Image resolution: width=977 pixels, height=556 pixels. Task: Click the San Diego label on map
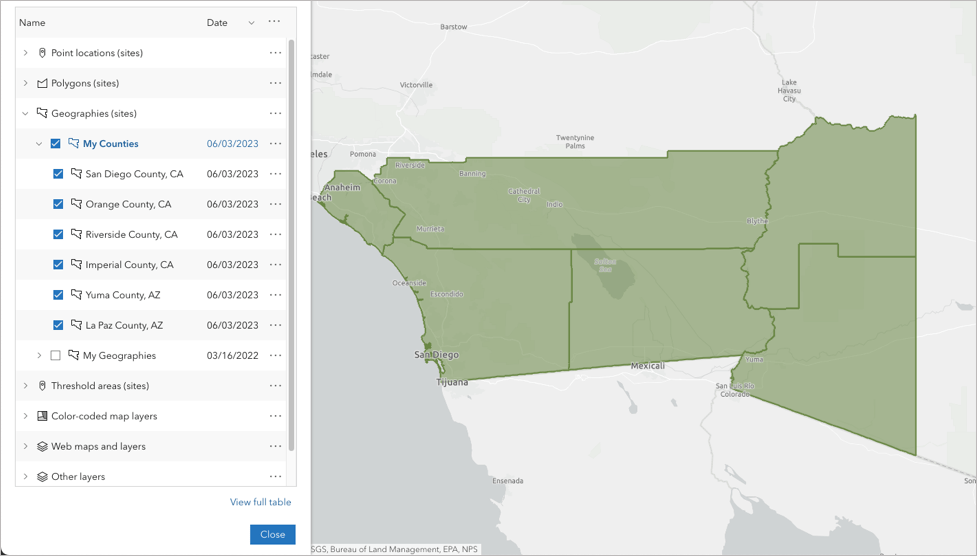pyautogui.click(x=436, y=355)
